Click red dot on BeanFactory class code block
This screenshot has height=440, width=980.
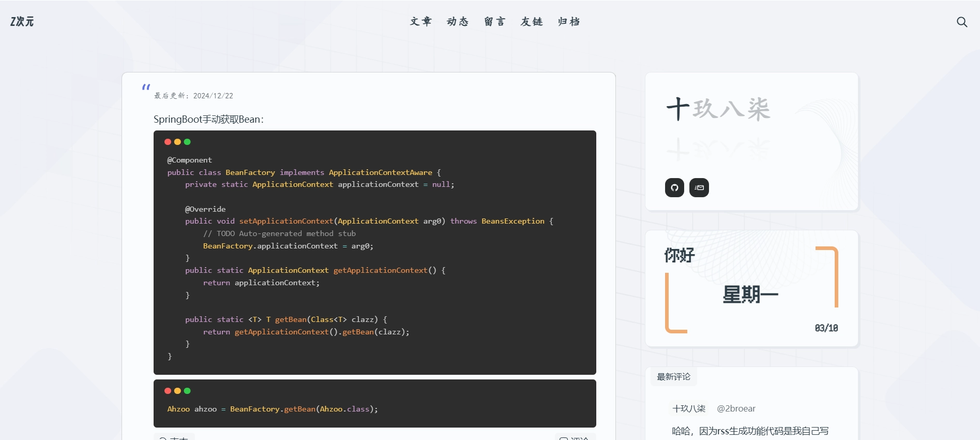pyautogui.click(x=168, y=142)
